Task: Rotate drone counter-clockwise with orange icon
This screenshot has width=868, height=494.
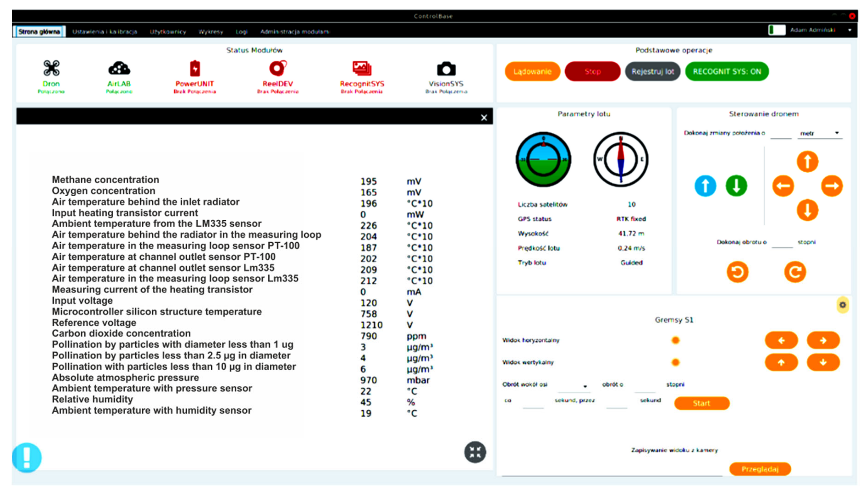Action: coord(737,272)
